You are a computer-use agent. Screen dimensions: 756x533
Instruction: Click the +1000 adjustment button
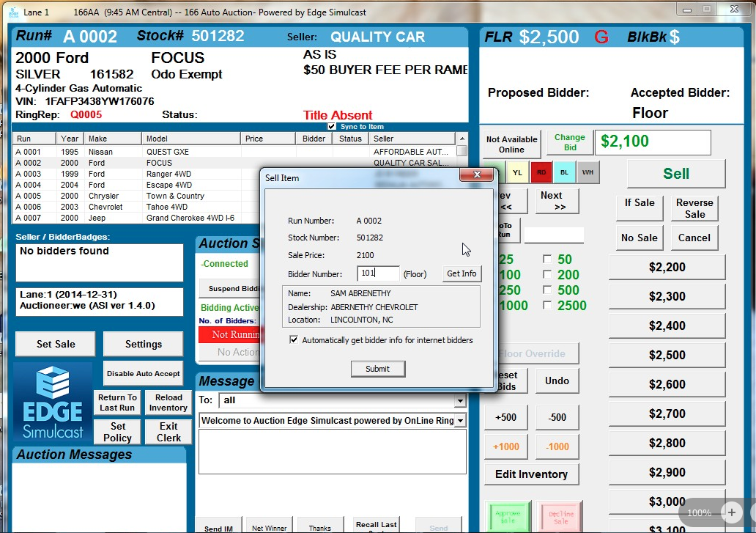pos(505,447)
